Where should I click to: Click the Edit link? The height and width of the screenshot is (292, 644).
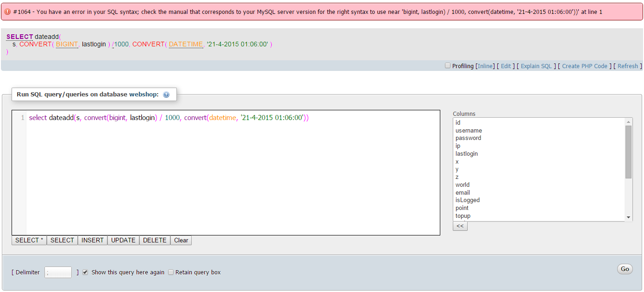coord(506,66)
